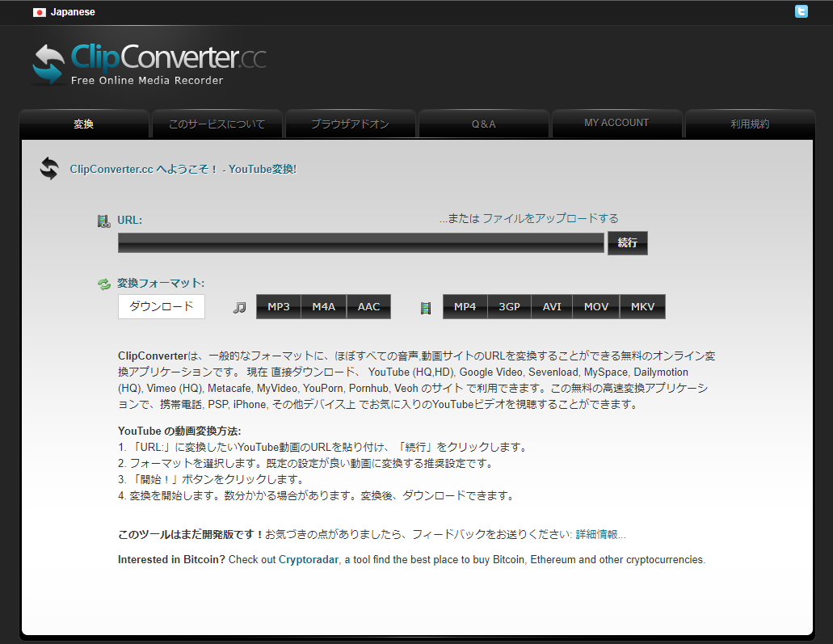The height and width of the screenshot is (644, 833).
Task: Select M4A audio format
Action: 323,306
